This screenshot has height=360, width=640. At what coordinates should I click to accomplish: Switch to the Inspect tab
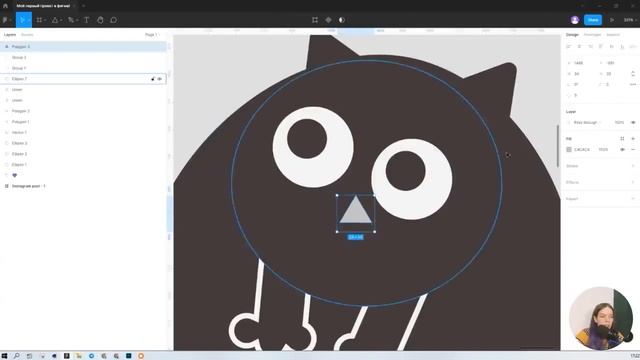tap(613, 35)
